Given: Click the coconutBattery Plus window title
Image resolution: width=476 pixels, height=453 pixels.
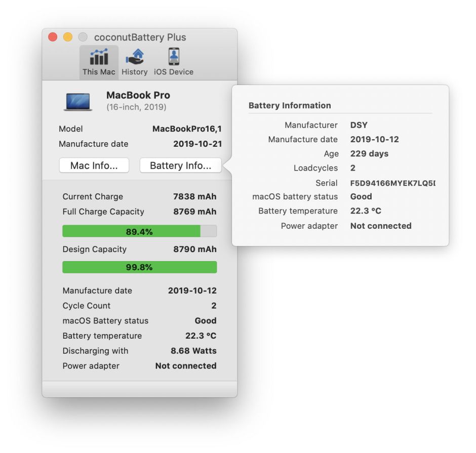Looking at the screenshot, I should point(140,37).
